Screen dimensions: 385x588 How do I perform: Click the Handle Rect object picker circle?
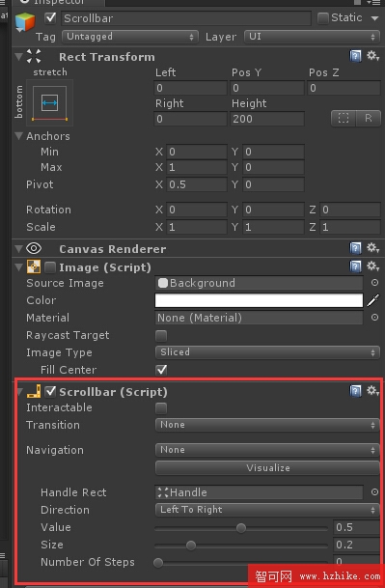[374, 491]
